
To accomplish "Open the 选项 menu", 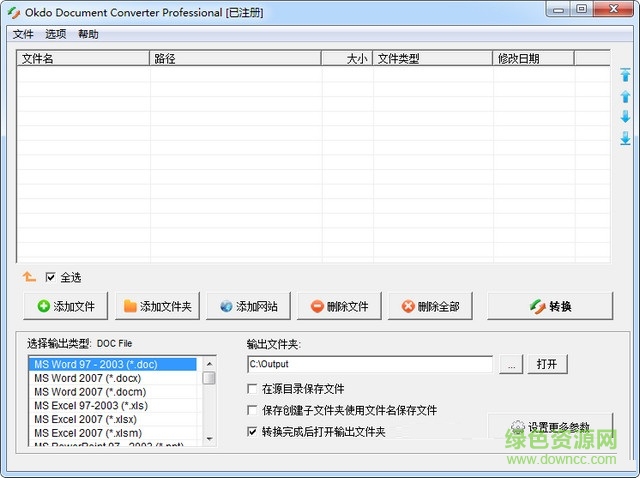I will tap(56, 34).
